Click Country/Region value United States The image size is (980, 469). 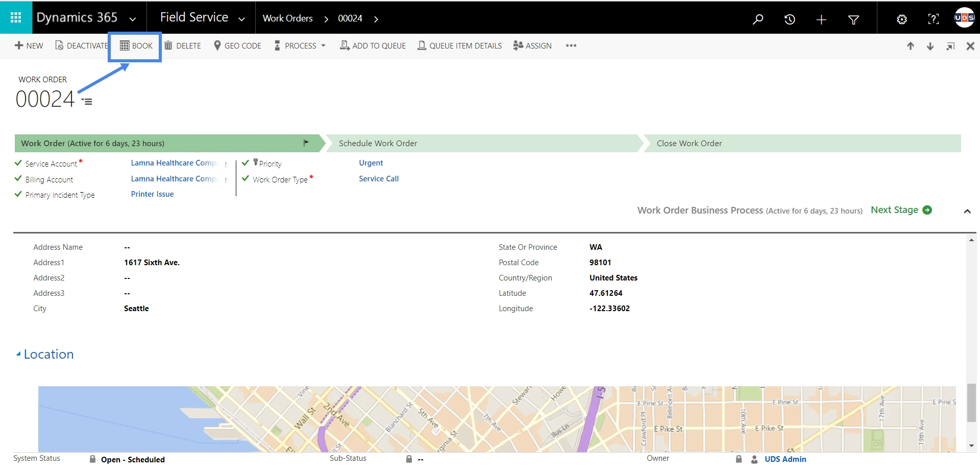click(x=614, y=278)
